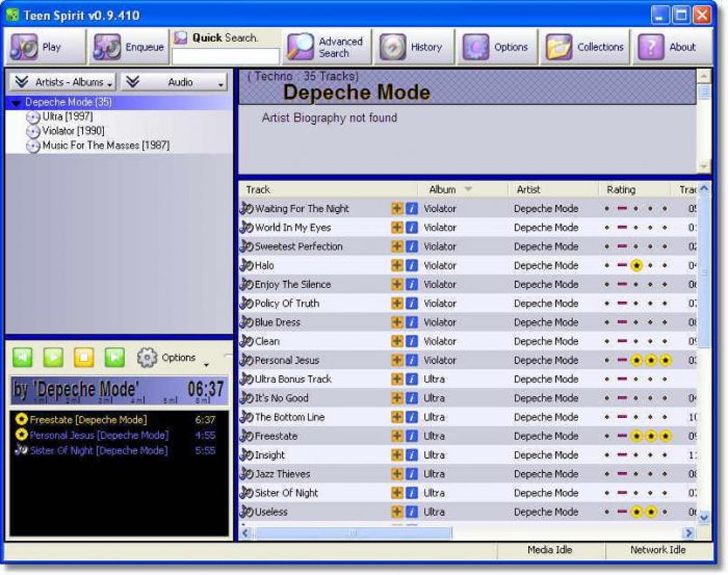
Task: Open the player Options gear menu
Action: coord(172,358)
